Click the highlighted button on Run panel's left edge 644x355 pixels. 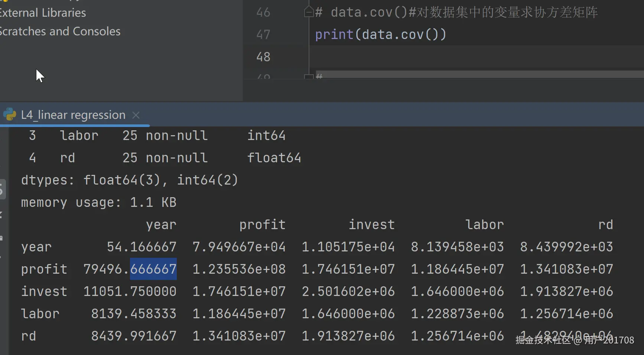3,189
